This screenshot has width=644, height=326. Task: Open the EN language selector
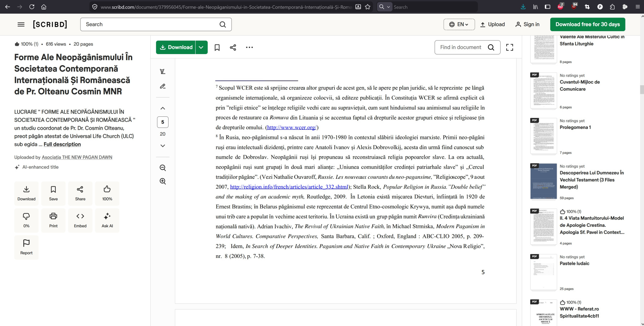(459, 24)
